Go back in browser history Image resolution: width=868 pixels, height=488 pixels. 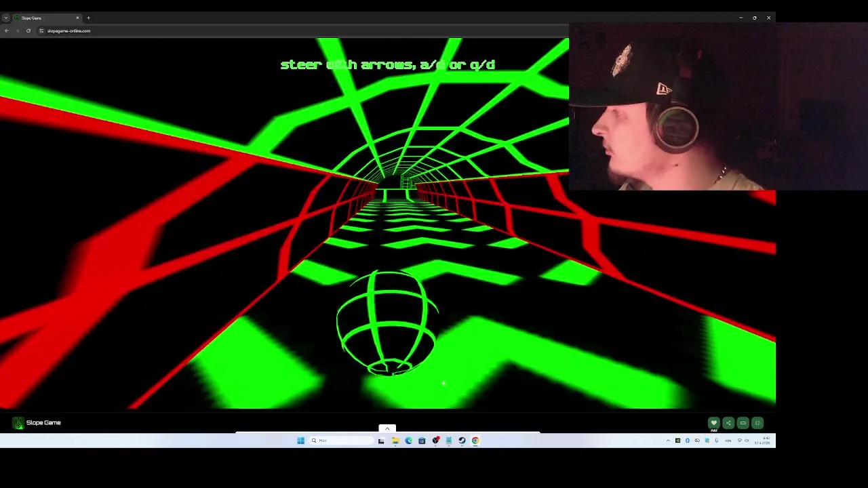[x=7, y=30]
